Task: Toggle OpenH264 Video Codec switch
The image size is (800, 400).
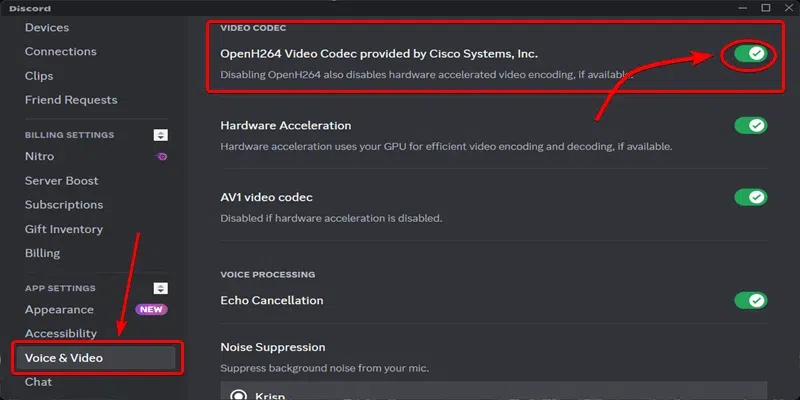Action: pos(750,53)
